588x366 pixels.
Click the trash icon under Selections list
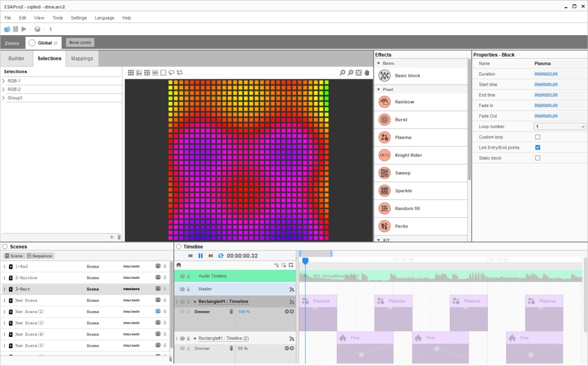click(119, 237)
